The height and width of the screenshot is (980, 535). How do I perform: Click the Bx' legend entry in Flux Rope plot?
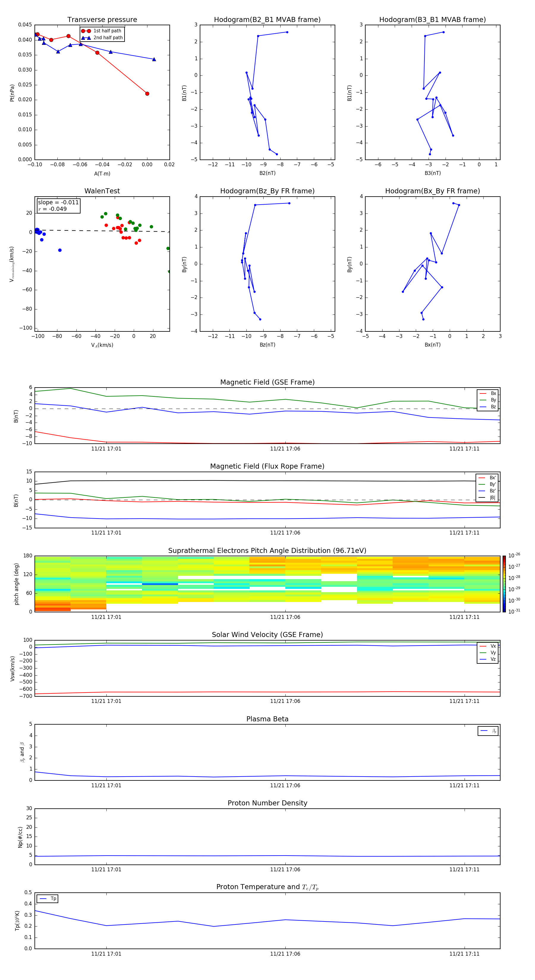487,478
